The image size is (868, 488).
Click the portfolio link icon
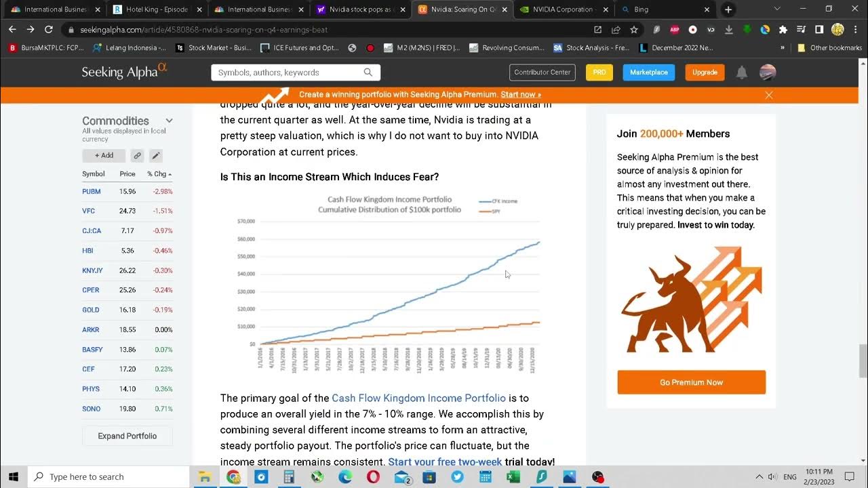click(137, 155)
